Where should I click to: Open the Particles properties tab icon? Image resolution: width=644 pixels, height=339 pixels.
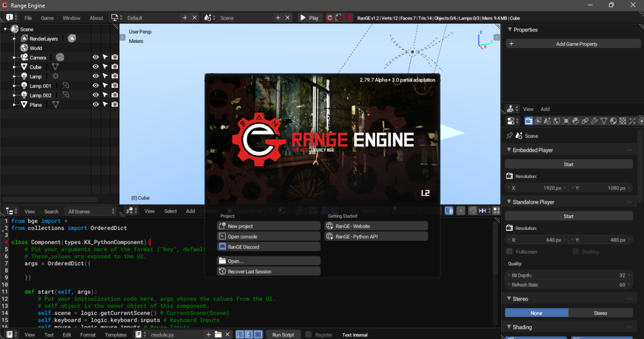point(632,121)
